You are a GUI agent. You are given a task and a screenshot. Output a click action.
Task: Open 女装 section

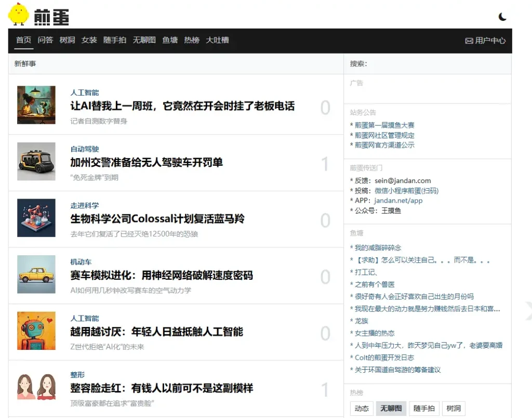[89, 40]
